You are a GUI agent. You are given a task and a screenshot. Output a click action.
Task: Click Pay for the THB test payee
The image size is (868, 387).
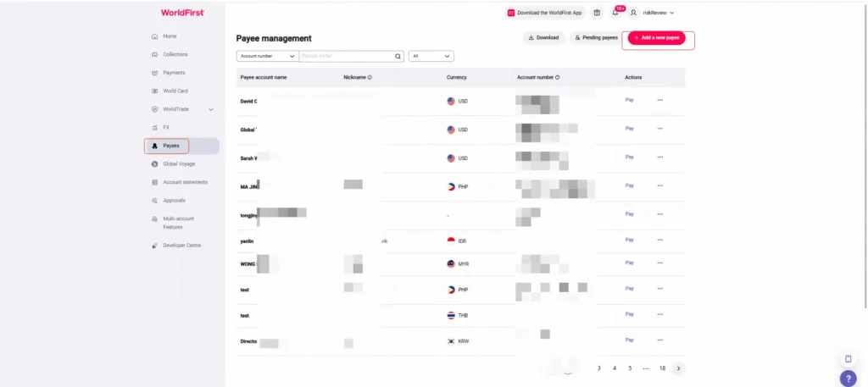pos(630,314)
